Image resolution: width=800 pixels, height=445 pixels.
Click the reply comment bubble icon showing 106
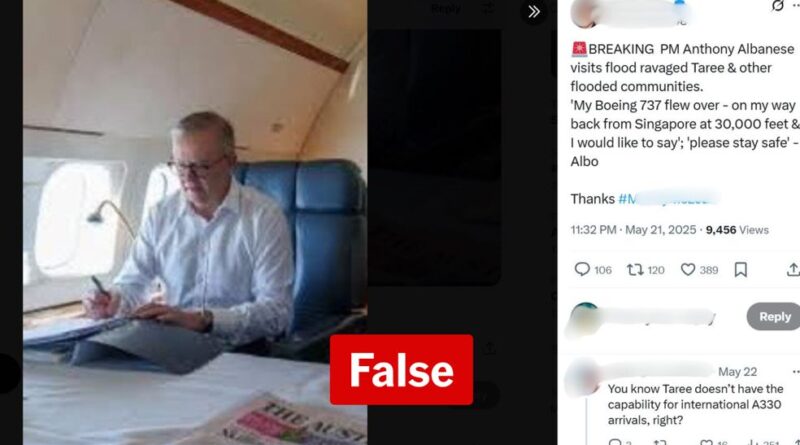[x=582, y=269]
